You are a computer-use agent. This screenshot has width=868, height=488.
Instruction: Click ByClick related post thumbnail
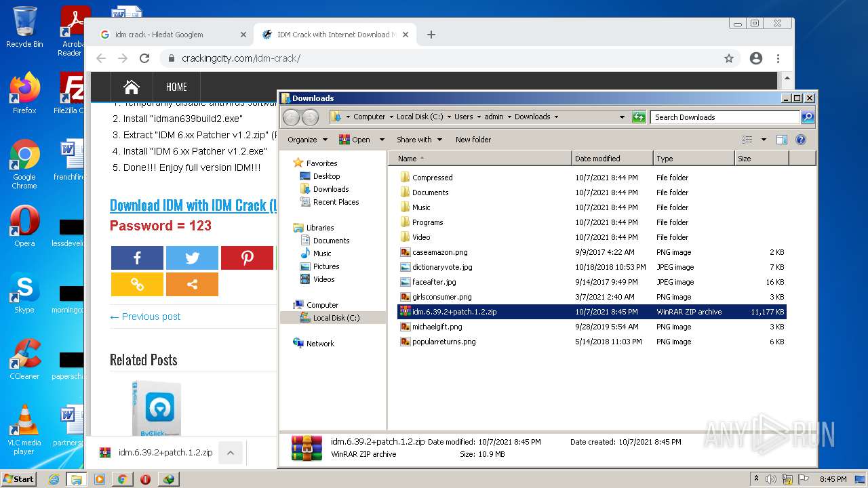(x=157, y=408)
